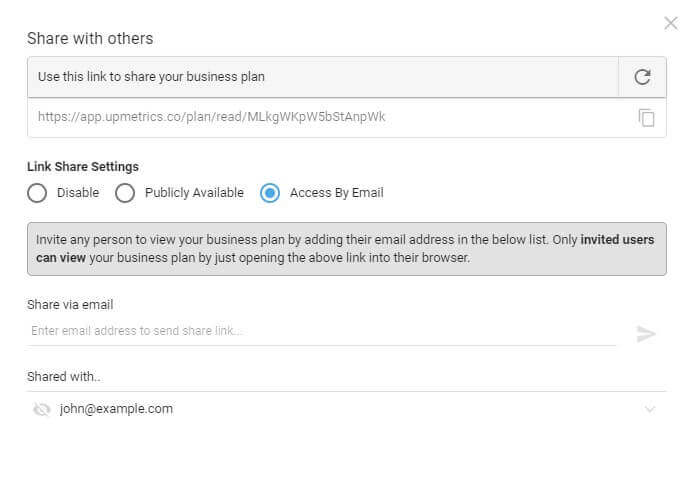Copy the business plan link to clipboard
Image resolution: width=695 pixels, height=495 pixels.
(x=646, y=118)
